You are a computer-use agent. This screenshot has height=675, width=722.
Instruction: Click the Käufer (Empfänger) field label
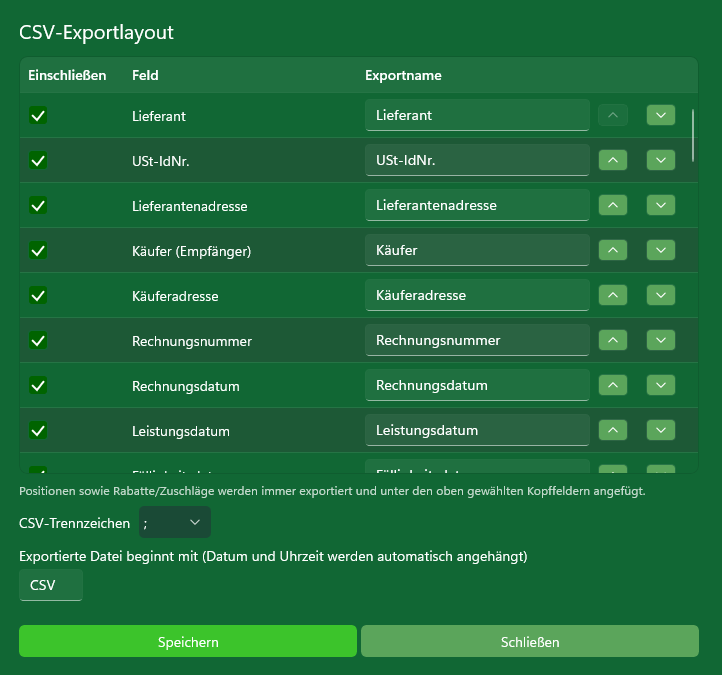click(x=192, y=251)
